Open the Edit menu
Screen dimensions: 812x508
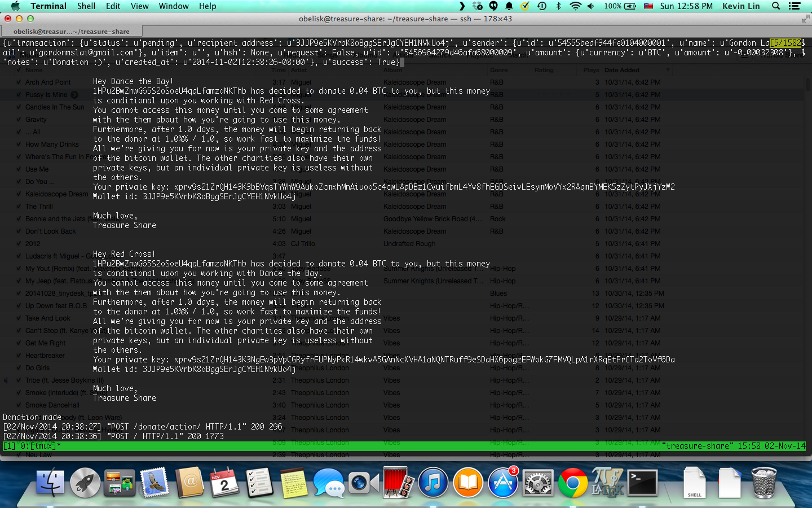(x=113, y=6)
